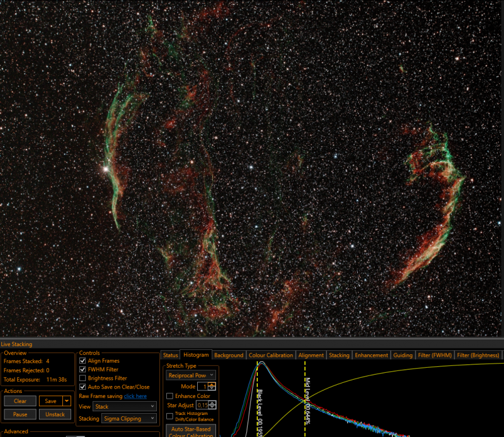Click the Mode value field
The width and height of the screenshot is (504, 437).
[x=202, y=387]
